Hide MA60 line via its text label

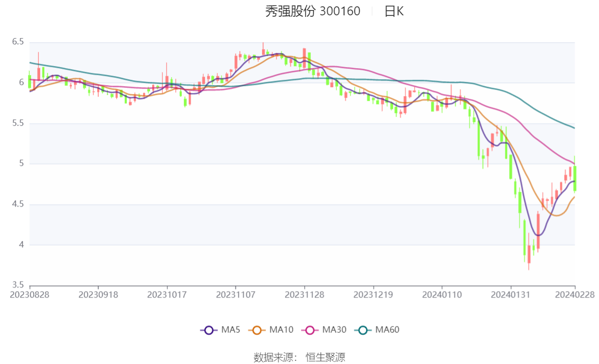point(387,330)
